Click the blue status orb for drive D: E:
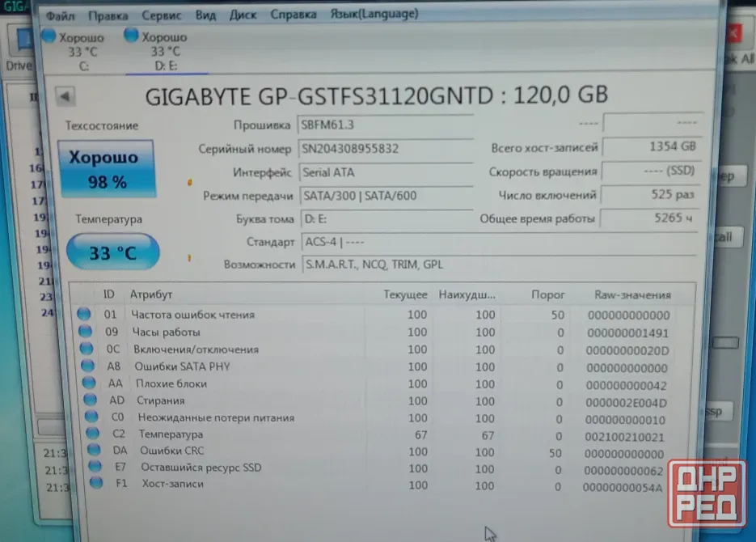 click(x=131, y=36)
